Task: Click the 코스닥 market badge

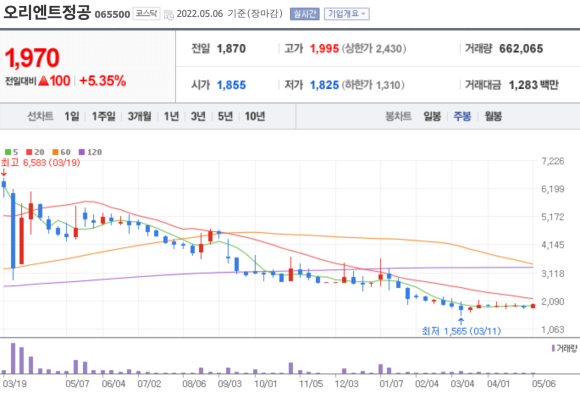Action: pos(146,14)
